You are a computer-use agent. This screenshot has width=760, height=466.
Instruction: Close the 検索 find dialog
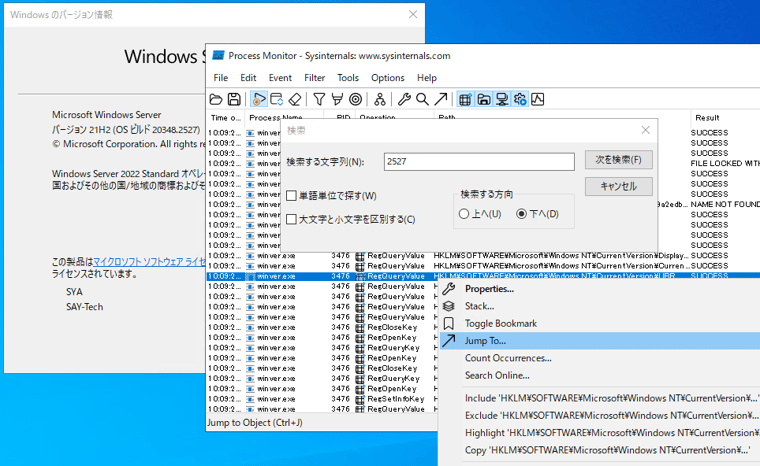(x=645, y=130)
